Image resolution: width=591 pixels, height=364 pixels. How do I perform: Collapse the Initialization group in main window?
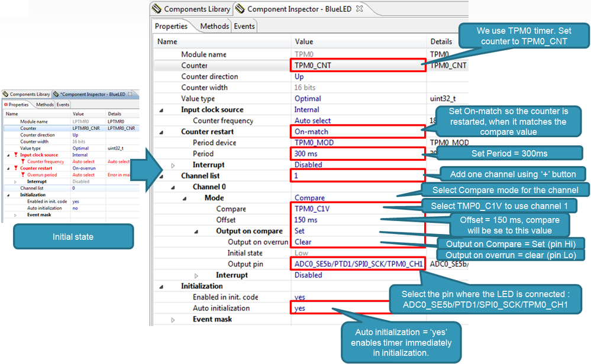(162, 287)
